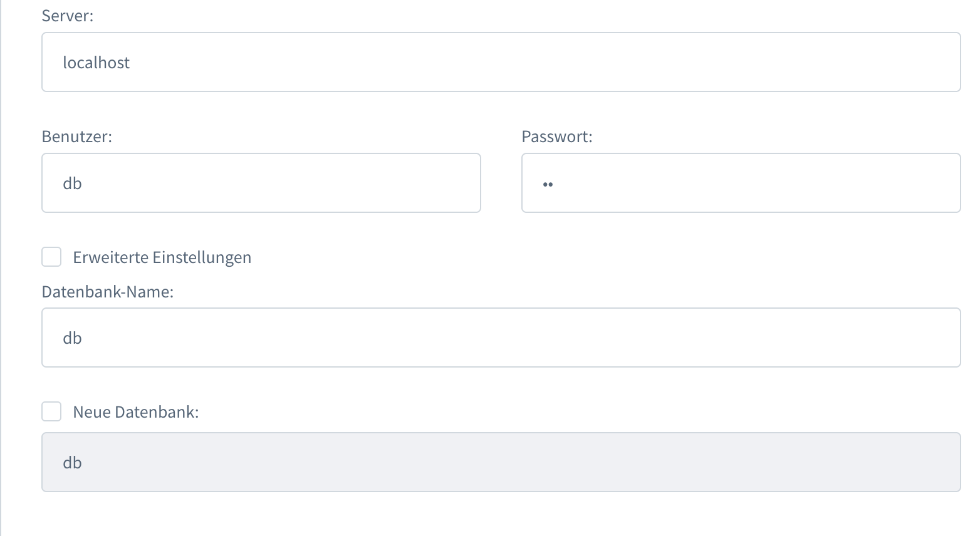Click the "Datenbank-Name:" label

click(x=108, y=291)
